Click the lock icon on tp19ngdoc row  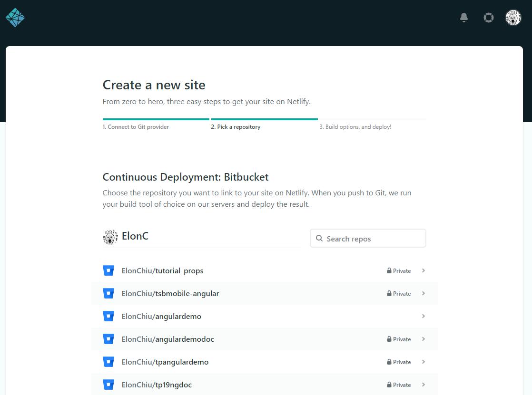point(389,385)
